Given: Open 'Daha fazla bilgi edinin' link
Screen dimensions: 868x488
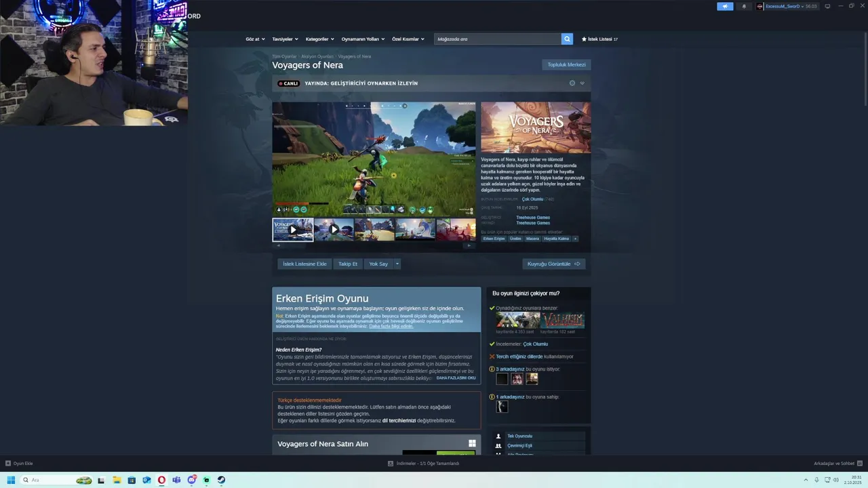Looking at the screenshot, I should (391, 326).
